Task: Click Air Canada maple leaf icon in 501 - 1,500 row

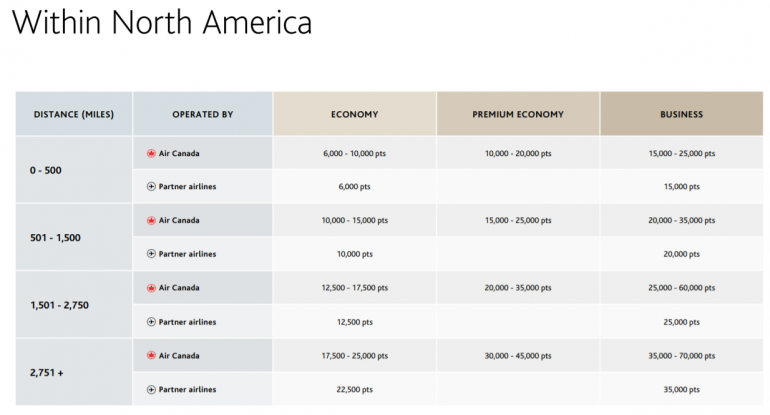Action: click(x=152, y=220)
